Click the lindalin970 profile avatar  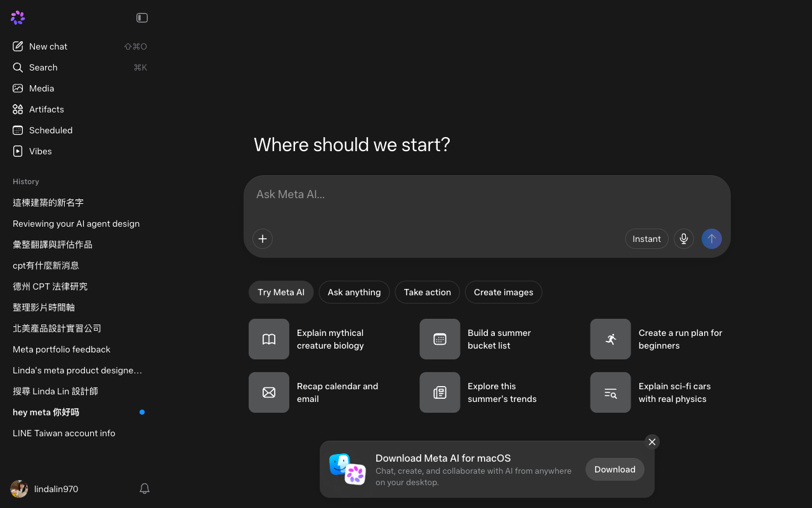click(19, 489)
